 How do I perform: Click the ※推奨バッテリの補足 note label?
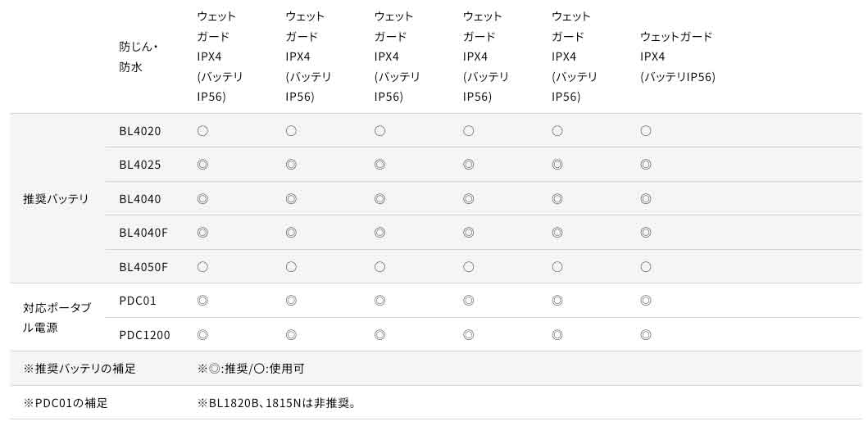click(80, 369)
